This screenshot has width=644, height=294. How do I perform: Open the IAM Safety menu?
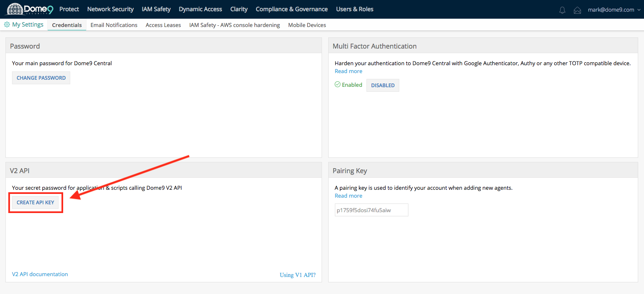tap(156, 9)
